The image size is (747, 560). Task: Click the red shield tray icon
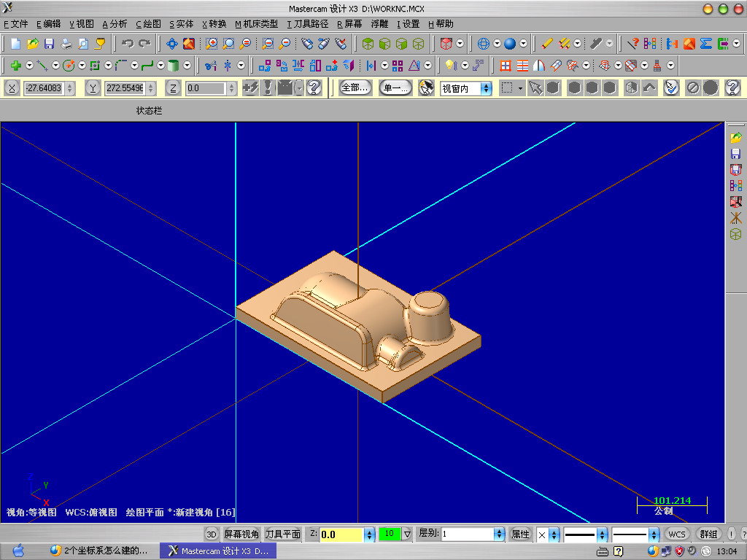tap(679, 551)
